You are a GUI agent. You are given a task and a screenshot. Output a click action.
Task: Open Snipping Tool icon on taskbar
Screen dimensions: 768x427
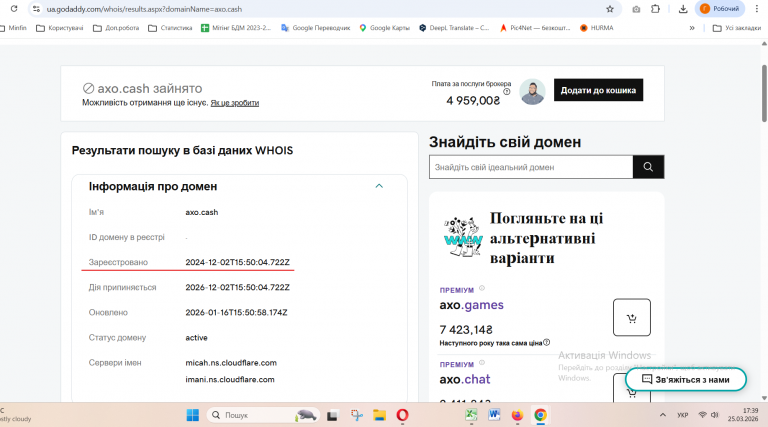tap(357, 415)
